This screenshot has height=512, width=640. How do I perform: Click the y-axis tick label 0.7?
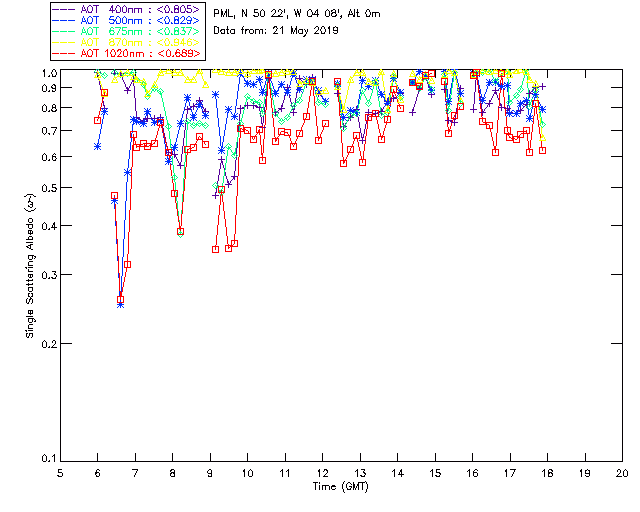pos(49,131)
